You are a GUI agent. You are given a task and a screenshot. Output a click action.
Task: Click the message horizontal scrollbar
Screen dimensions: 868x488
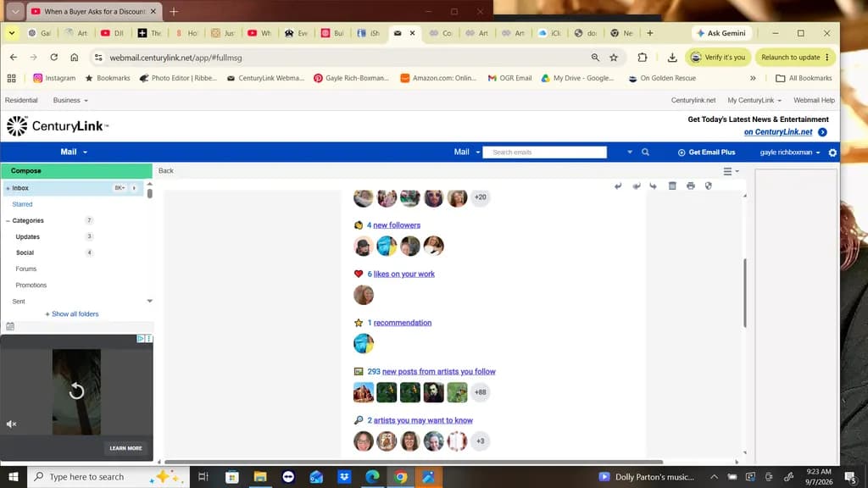click(x=414, y=462)
